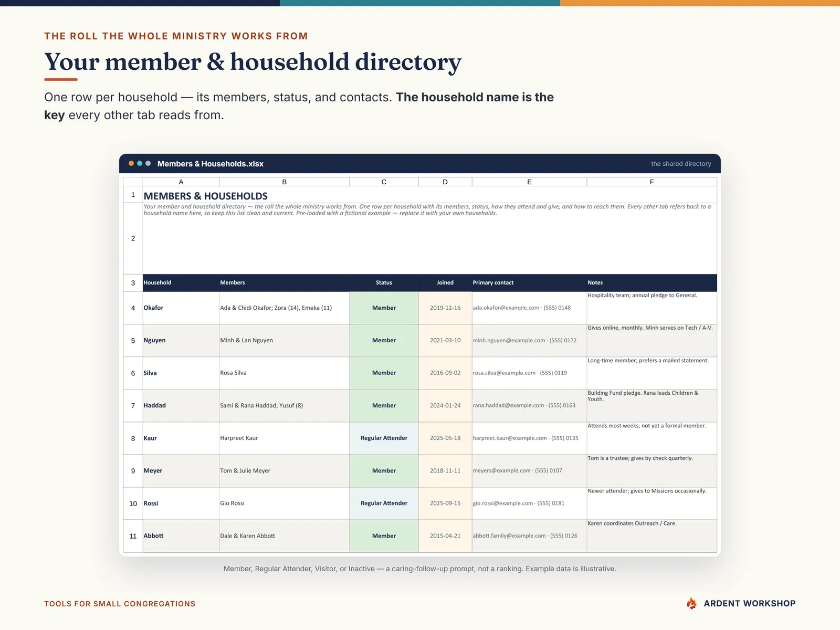
Task: Click the Tom & Julie Meyer members cell
Action: [285, 470]
